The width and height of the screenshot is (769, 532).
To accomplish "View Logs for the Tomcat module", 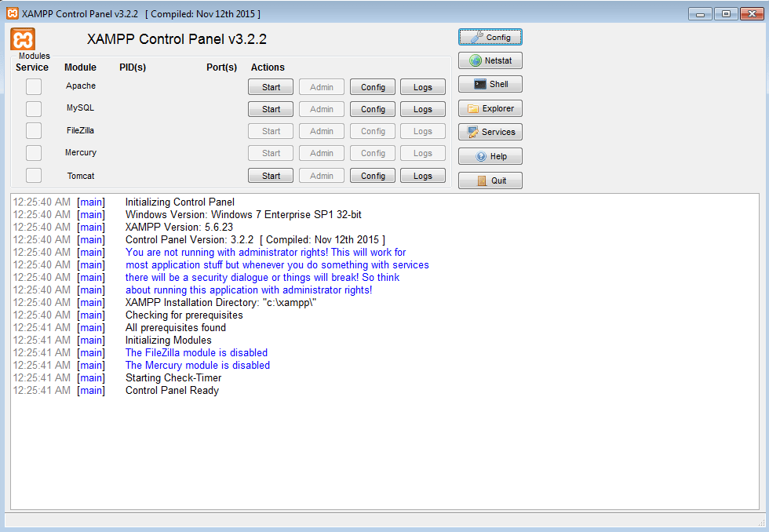I will 422,175.
